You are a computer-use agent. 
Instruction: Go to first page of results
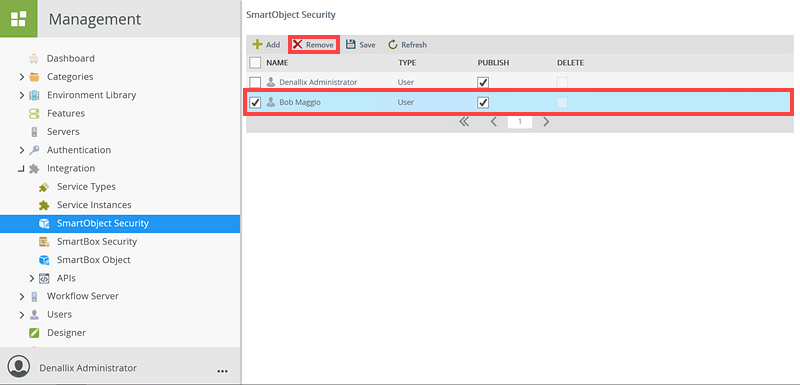tap(464, 122)
